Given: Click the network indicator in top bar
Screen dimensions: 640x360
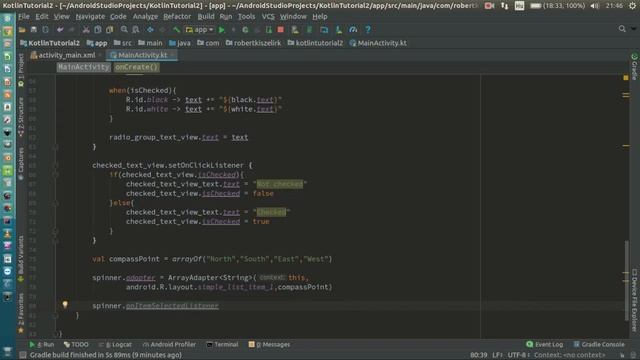Looking at the screenshot, I should [x=504, y=6].
